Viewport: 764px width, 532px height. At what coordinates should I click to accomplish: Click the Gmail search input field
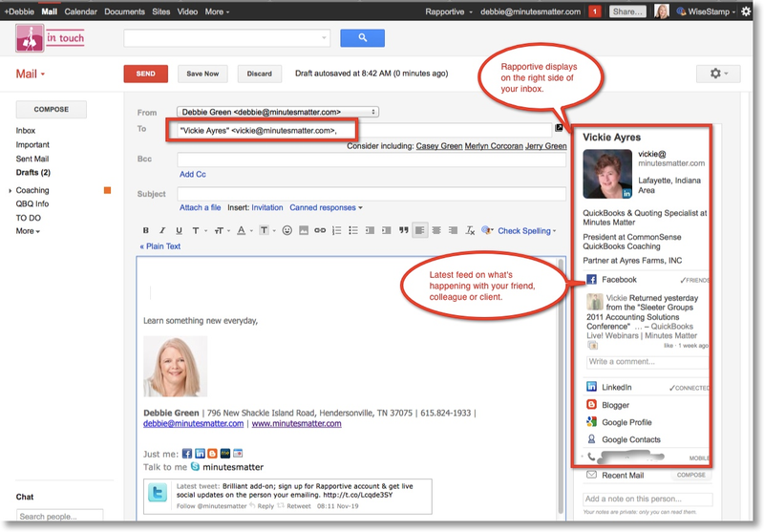[223, 38]
